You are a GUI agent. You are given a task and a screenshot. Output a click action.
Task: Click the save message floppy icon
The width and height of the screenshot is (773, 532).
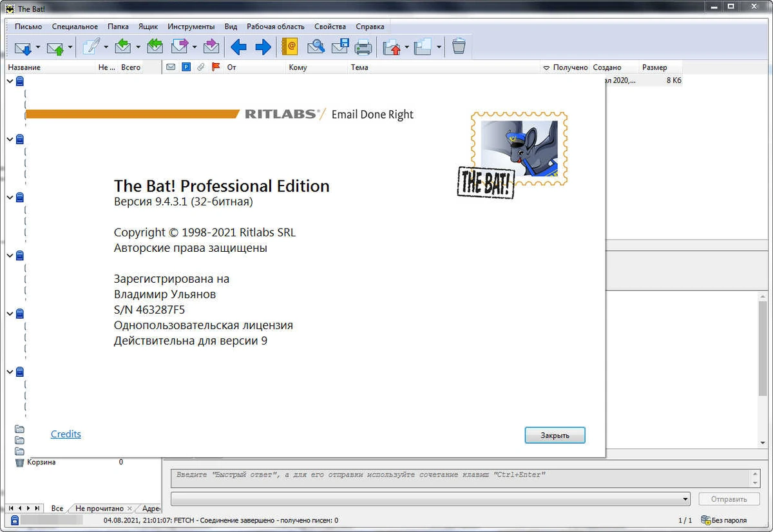coord(340,47)
